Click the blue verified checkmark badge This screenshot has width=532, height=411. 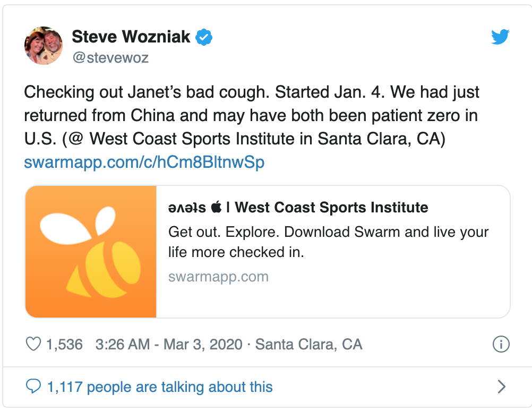click(204, 37)
